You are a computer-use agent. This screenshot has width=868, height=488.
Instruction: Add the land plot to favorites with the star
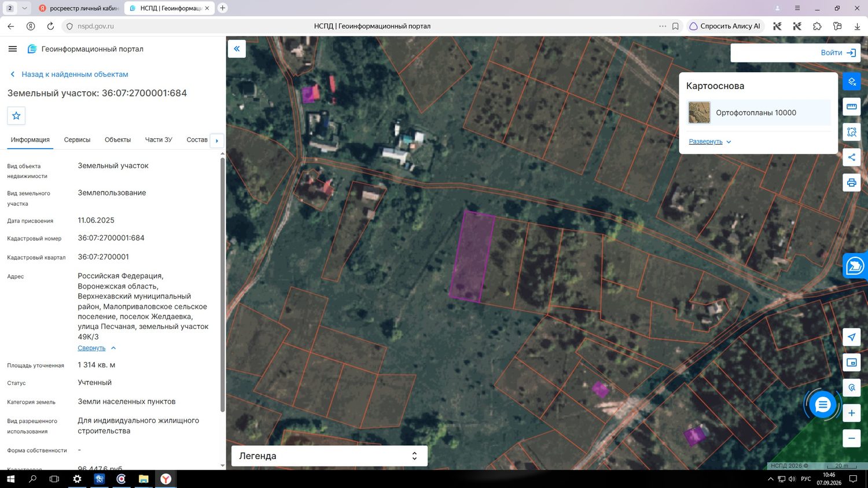coord(16,116)
